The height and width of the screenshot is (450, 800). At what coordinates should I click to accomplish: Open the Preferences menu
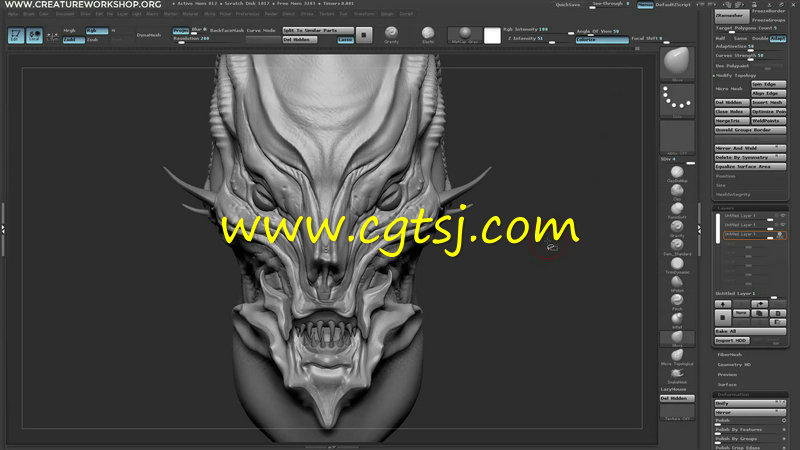(247, 14)
